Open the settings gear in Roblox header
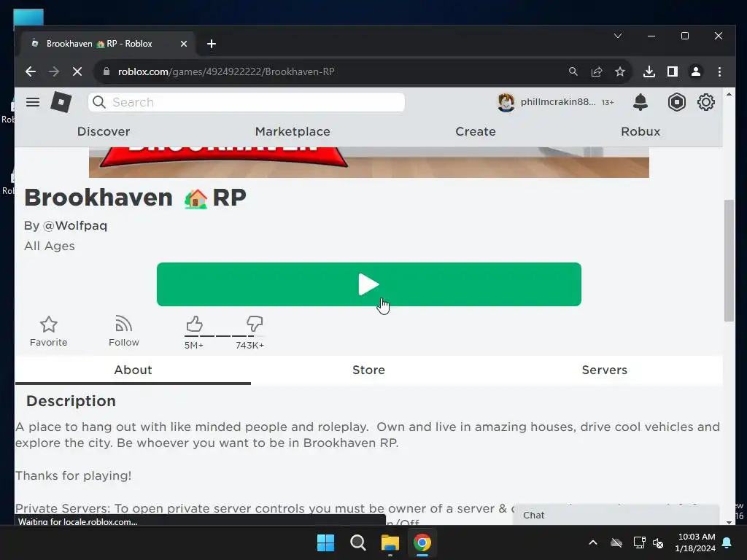 (705, 102)
